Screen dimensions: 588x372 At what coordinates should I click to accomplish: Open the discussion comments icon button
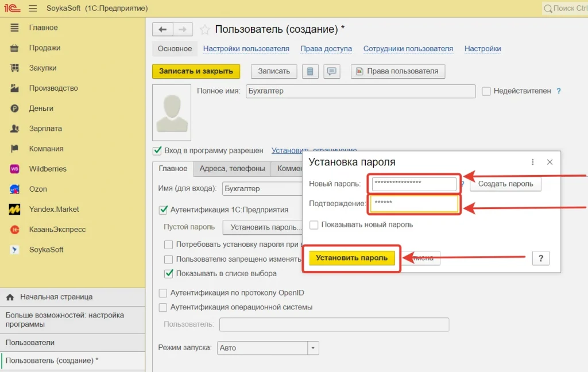click(x=331, y=71)
